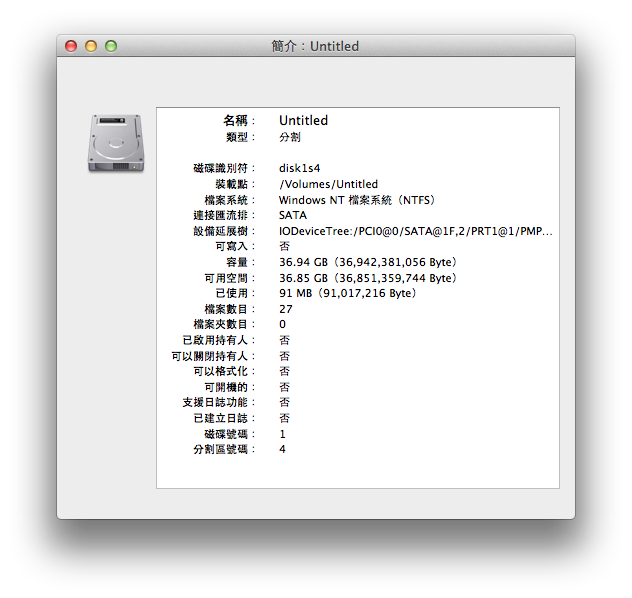Click '否' value beside 可以關閉持有人
The image size is (632, 598).
pos(284,356)
